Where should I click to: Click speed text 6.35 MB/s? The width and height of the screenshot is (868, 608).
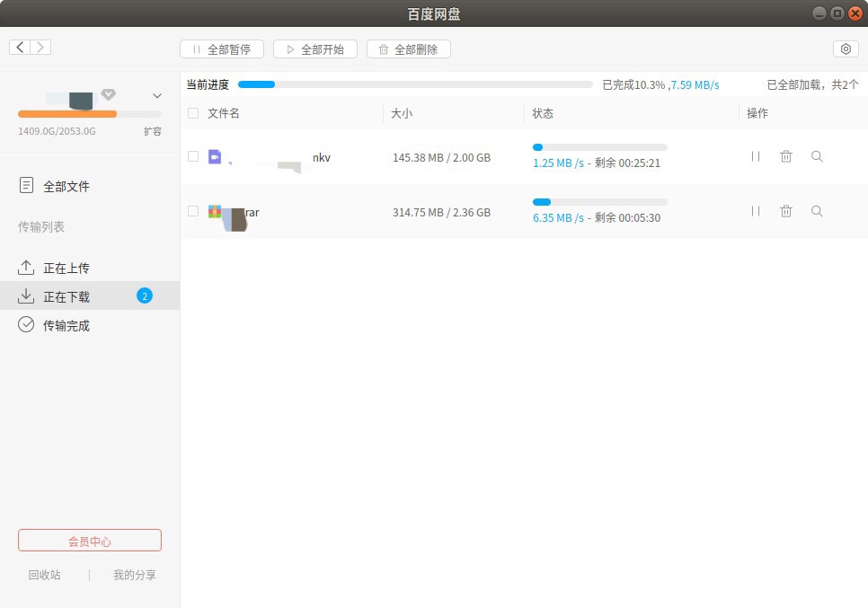pos(558,218)
